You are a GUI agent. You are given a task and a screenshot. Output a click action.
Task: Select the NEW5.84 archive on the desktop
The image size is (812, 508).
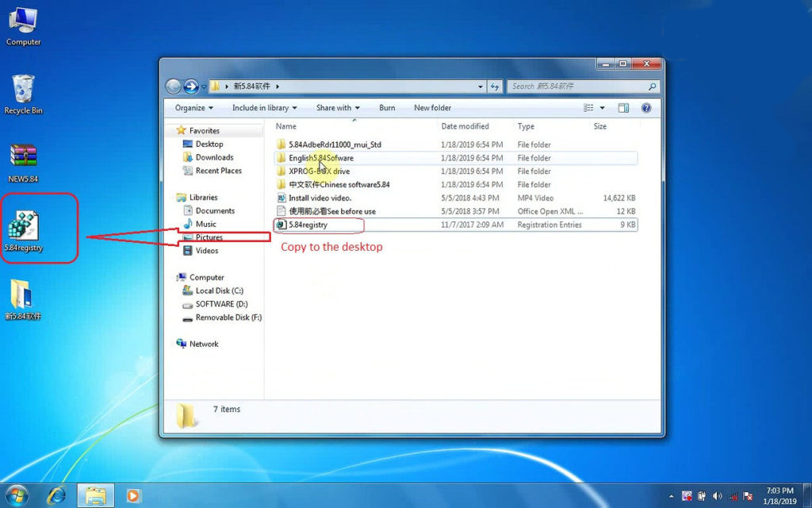point(23,164)
